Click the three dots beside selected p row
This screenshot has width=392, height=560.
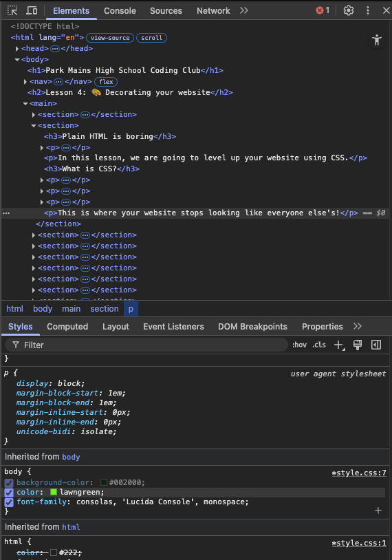click(x=6, y=213)
